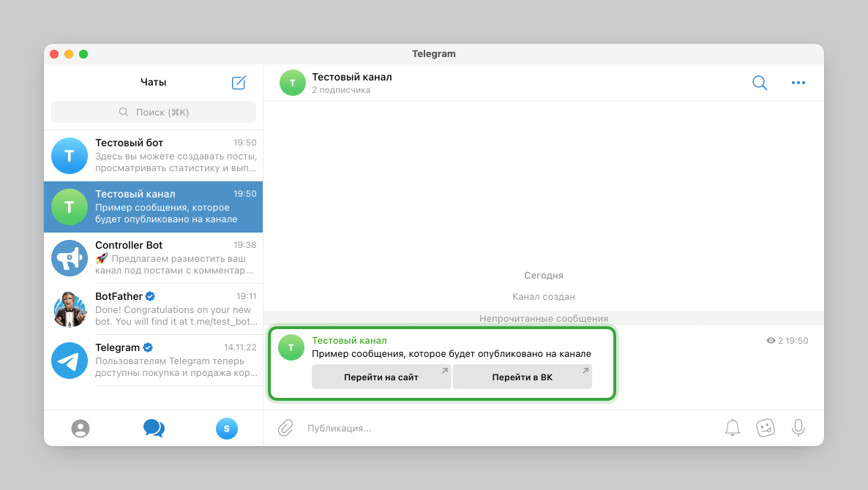The width and height of the screenshot is (868, 490).
Task: Open the three-dot channel menu
Action: click(x=798, y=83)
